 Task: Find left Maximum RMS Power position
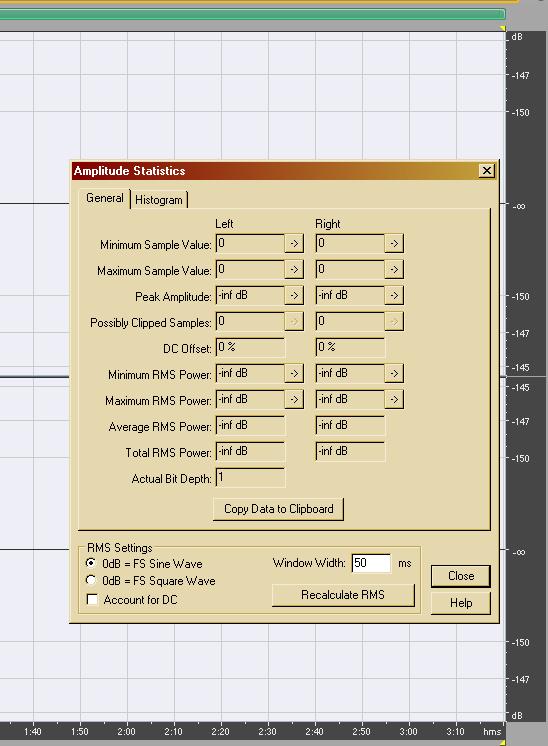point(294,399)
